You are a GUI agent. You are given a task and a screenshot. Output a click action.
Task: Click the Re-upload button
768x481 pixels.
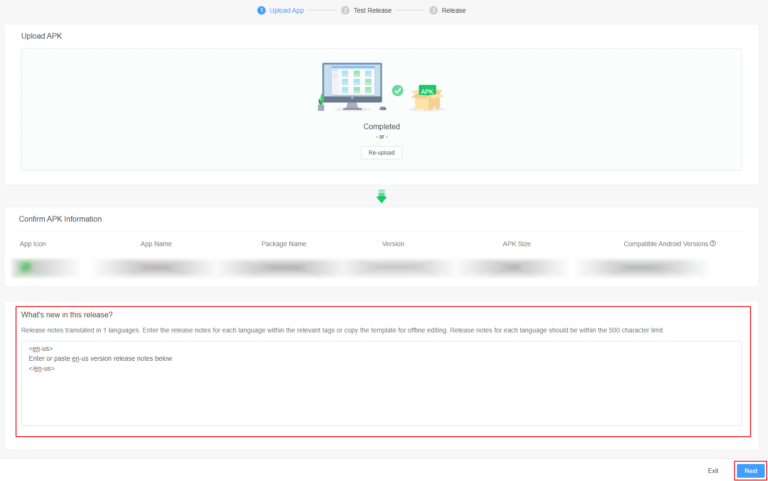(381, 153)
